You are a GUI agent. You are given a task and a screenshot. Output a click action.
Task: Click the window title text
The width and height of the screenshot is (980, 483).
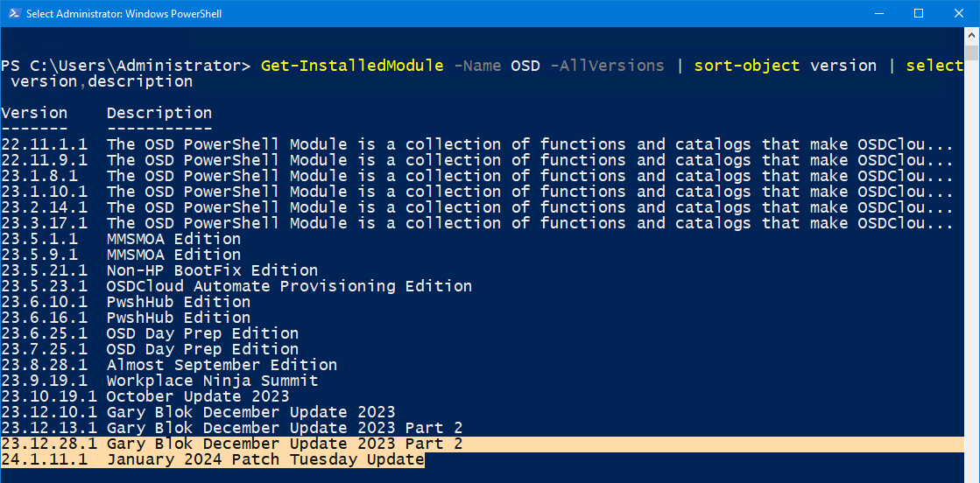[x=123, y=13]
